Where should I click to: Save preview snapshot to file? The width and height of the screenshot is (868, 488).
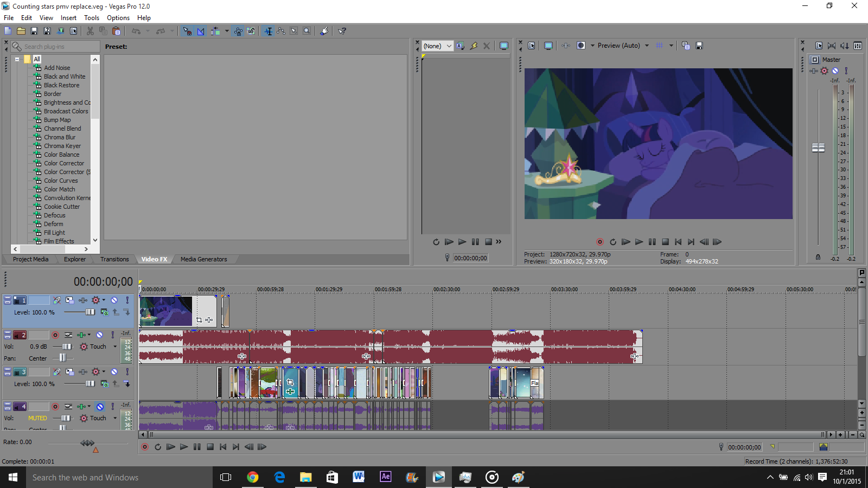click(699, 46)
